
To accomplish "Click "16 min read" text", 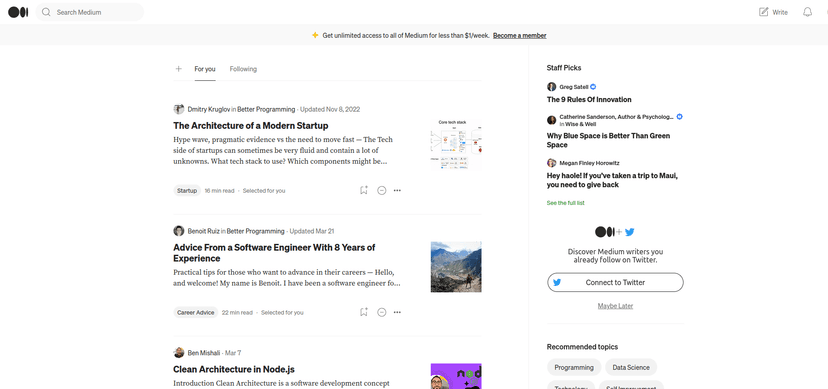I will point(219,191).
